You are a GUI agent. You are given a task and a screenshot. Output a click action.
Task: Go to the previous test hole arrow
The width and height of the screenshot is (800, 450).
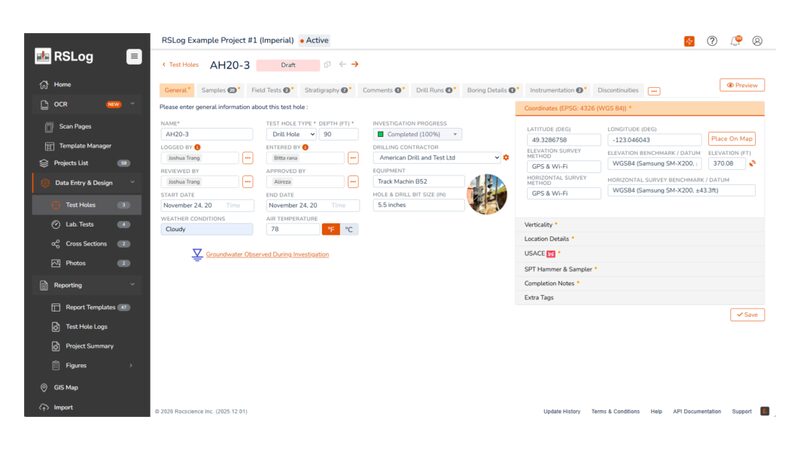[342, 64]
